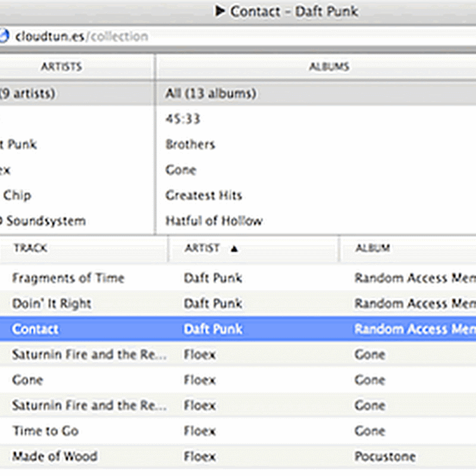The image size is (476, 476).
Task: Select the Made of Wood track
Action: click(55, 456)
